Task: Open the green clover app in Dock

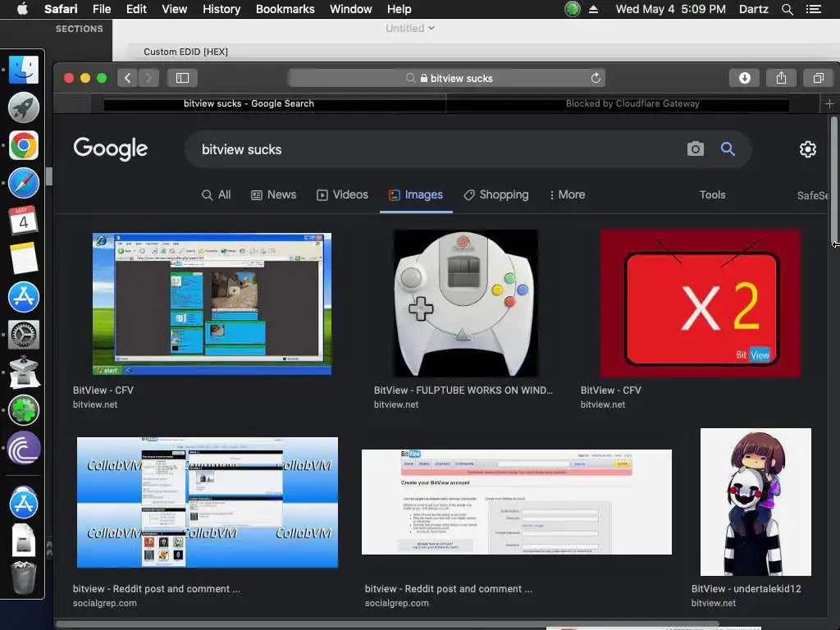Action: pos(24,410)
